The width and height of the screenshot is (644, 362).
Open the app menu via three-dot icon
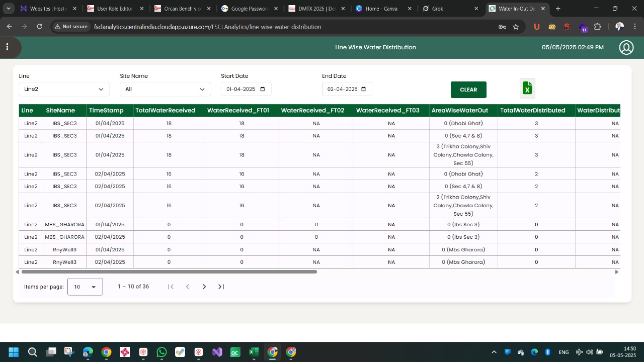(x=8, y=47)
